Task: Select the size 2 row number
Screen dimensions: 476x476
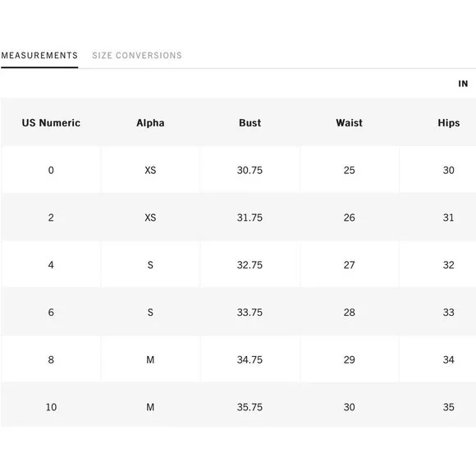Action: [x=51, y=217]
